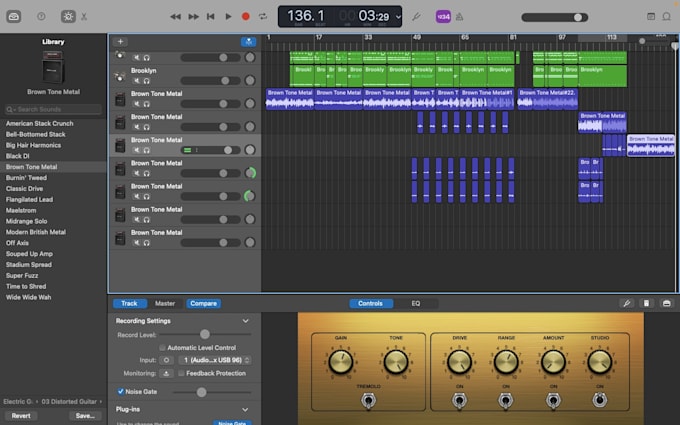Add a new track with the plus button
The image size is (680, 425).
point(120,42)
